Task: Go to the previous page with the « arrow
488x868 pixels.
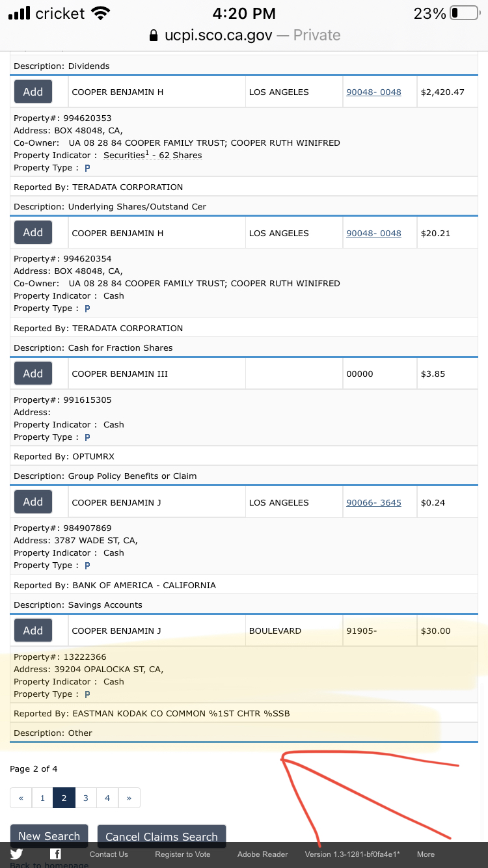Action: 21,798
